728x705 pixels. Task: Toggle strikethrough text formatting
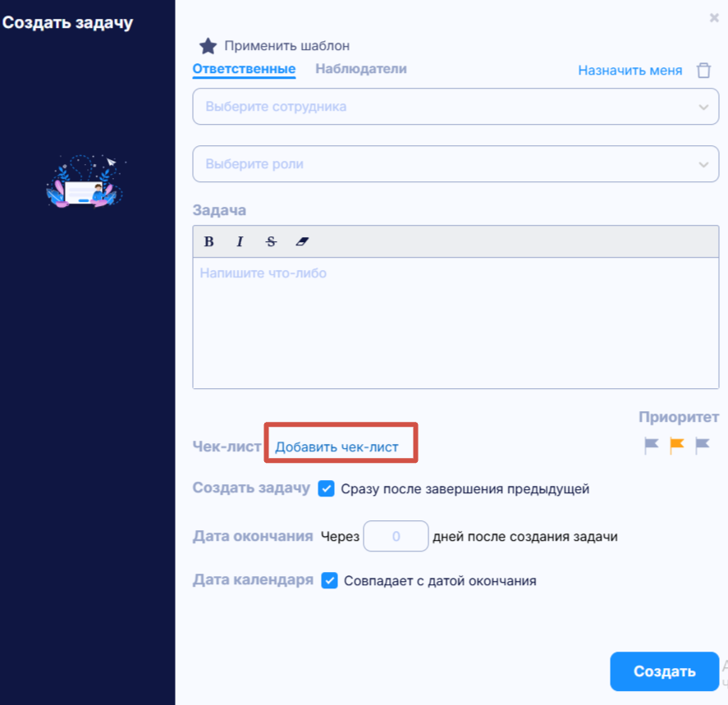[x=271, y=241]
